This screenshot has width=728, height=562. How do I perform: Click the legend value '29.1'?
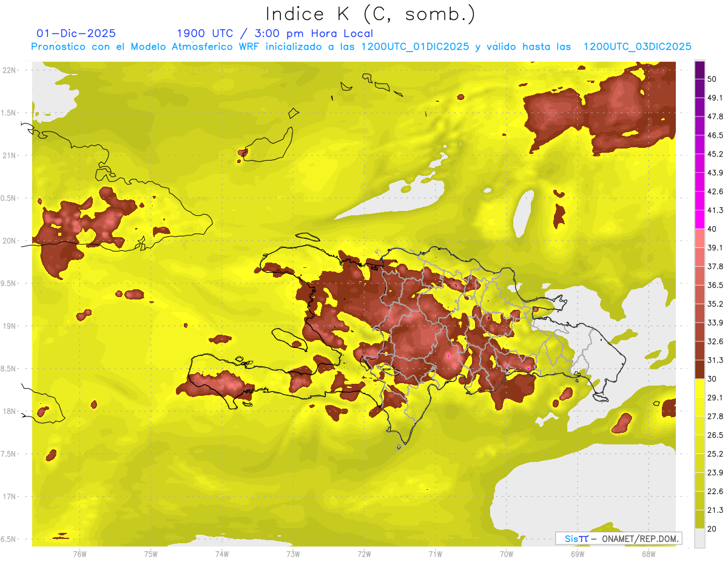click(716, 398)
